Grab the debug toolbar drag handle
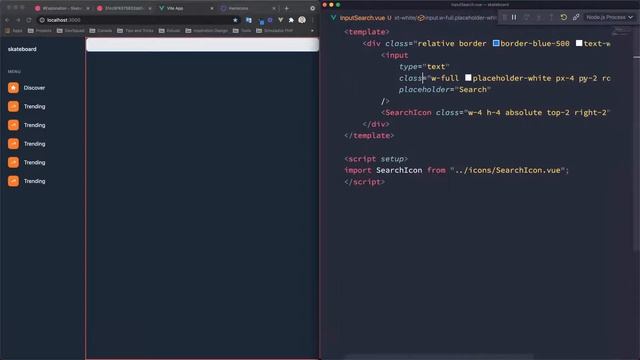 [505, 17]
